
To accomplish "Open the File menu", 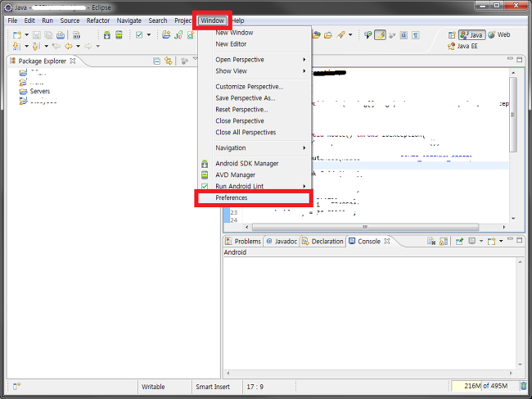I will (x=12, y=20).
